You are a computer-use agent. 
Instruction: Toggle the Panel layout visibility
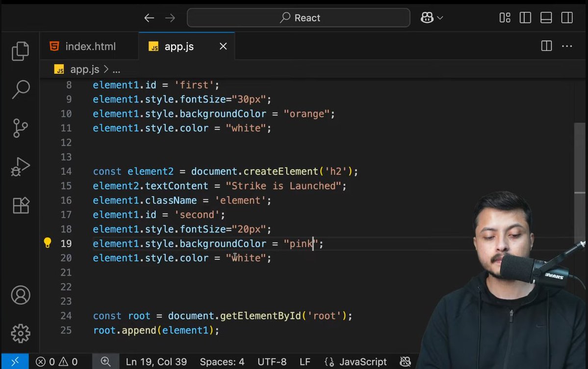(546, 17)
